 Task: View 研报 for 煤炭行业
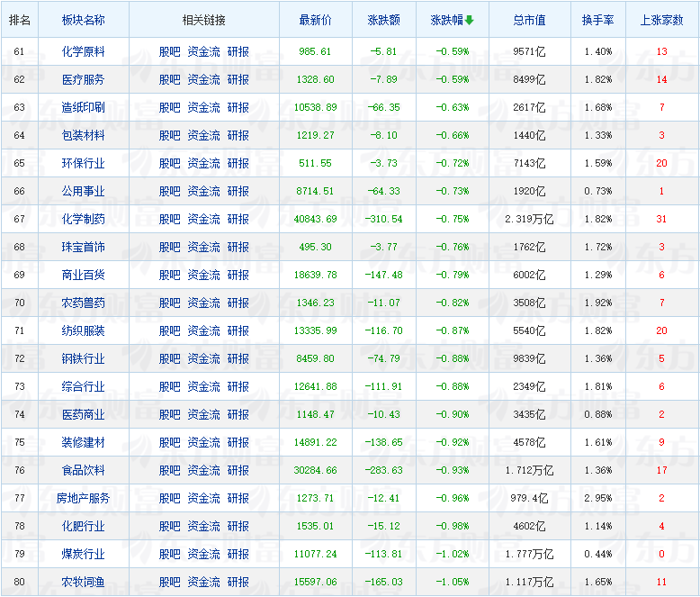[238, 555]
